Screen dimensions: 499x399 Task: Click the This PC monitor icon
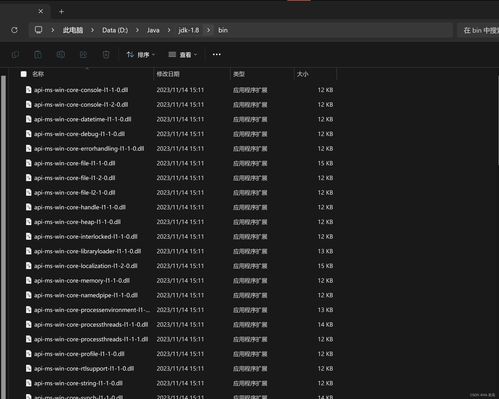tap(39, 30)
